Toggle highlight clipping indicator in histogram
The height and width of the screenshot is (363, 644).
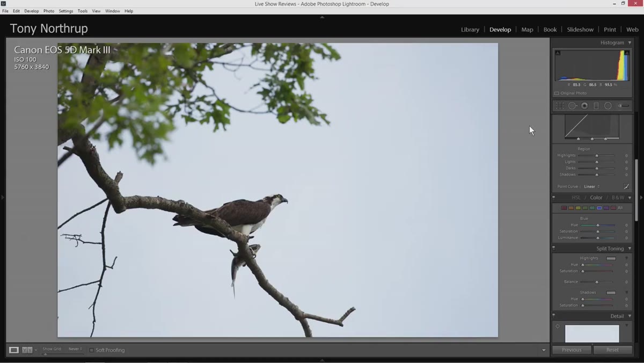coord(627,53)
